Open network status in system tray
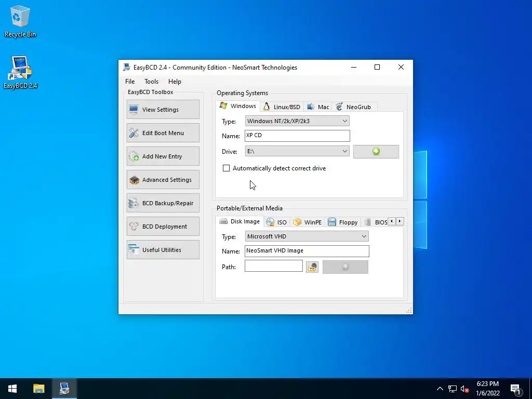The width and height of the screenshot is (532, 399). point(453,389)
